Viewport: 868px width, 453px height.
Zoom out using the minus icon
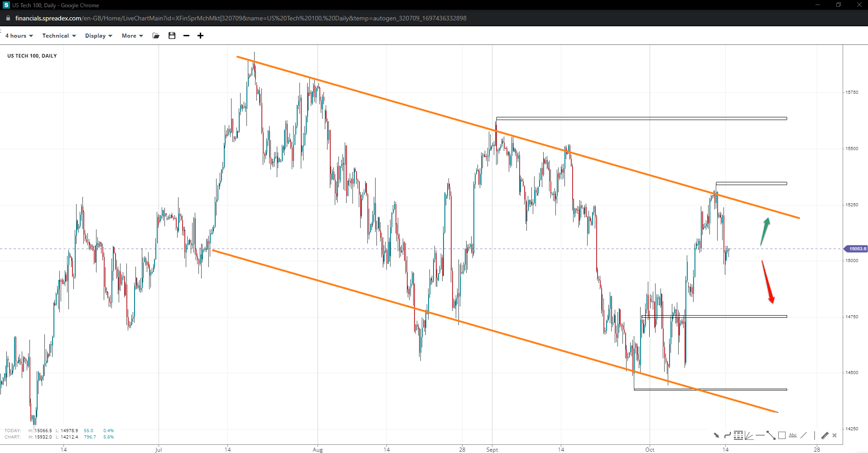click(x=186, y=36)
